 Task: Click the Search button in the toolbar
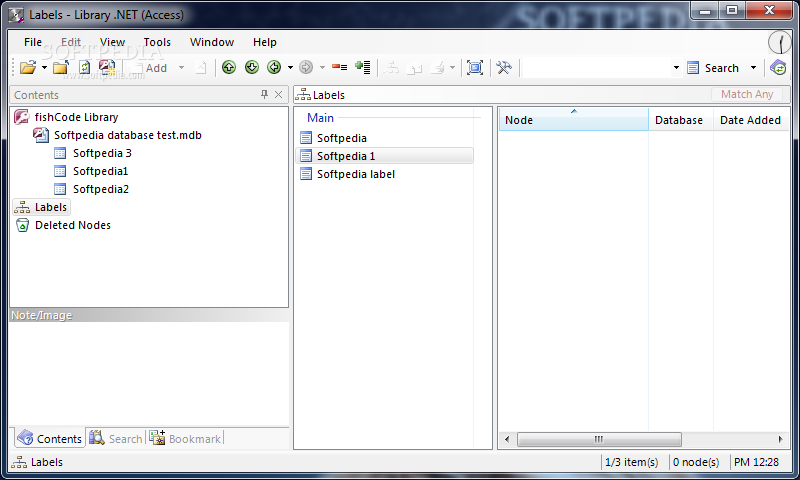coord(713,68)
